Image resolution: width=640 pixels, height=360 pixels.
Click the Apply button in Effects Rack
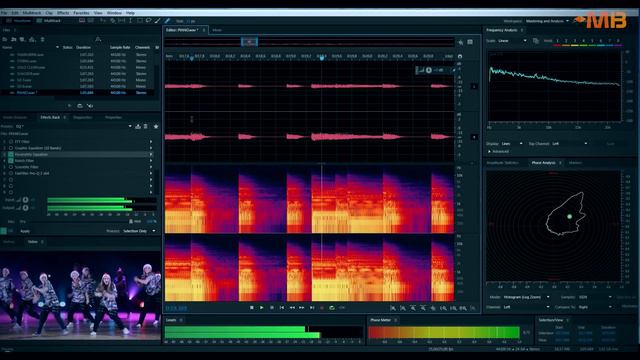(x=25, y=231)
